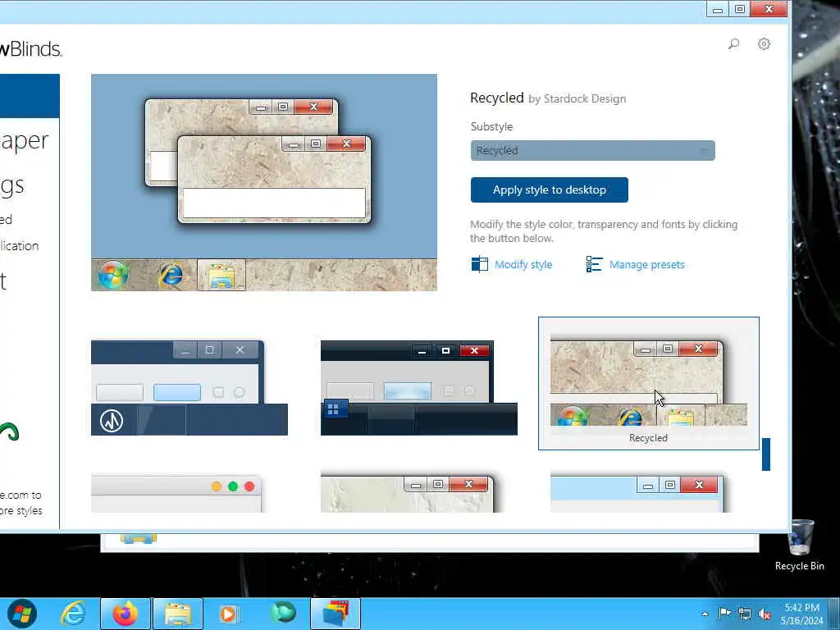Click the Modify style window icon
The image size is (840, 630).
(479, 264)
